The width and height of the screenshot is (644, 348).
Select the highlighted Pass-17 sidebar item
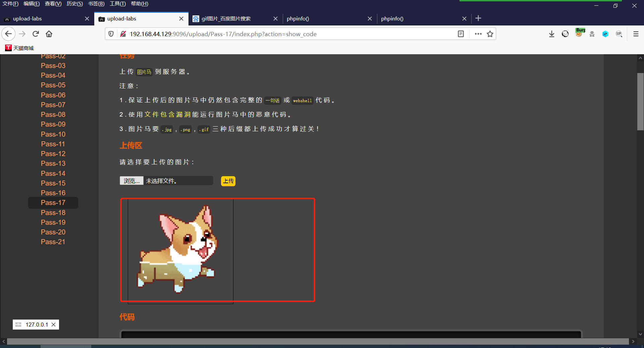click(x=53, y=203)
